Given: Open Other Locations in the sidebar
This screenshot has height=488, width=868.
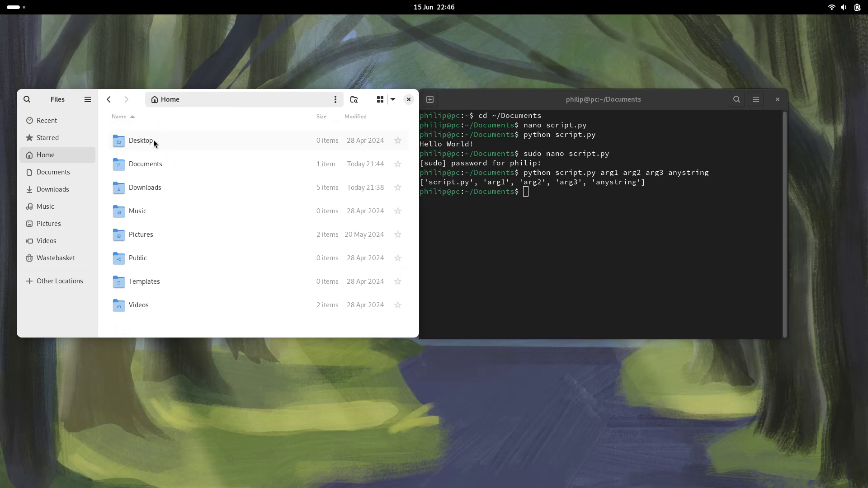Looking at the screenshot, I should click(57, 281).
